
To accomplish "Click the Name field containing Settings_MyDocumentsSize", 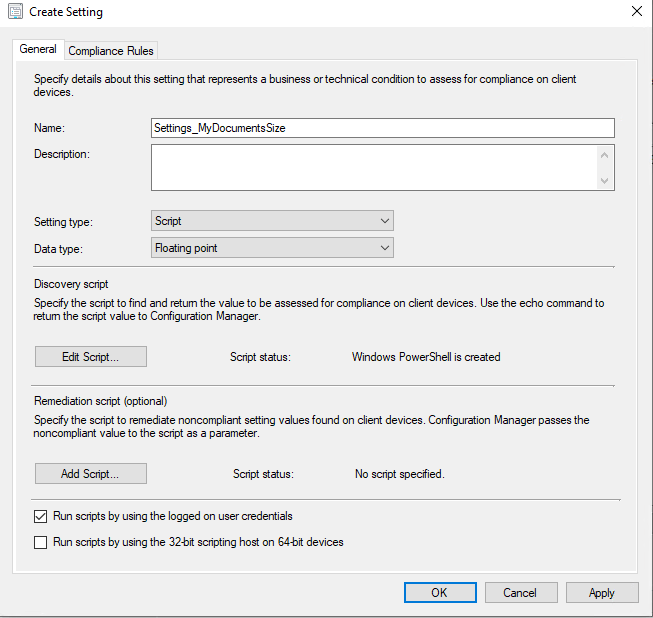I will 381,128.
